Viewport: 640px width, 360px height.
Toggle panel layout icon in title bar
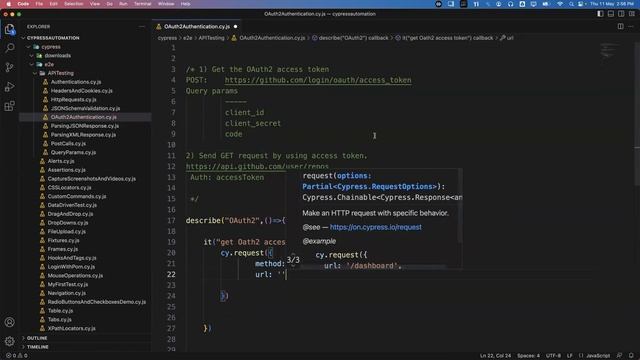click(611, 14)
